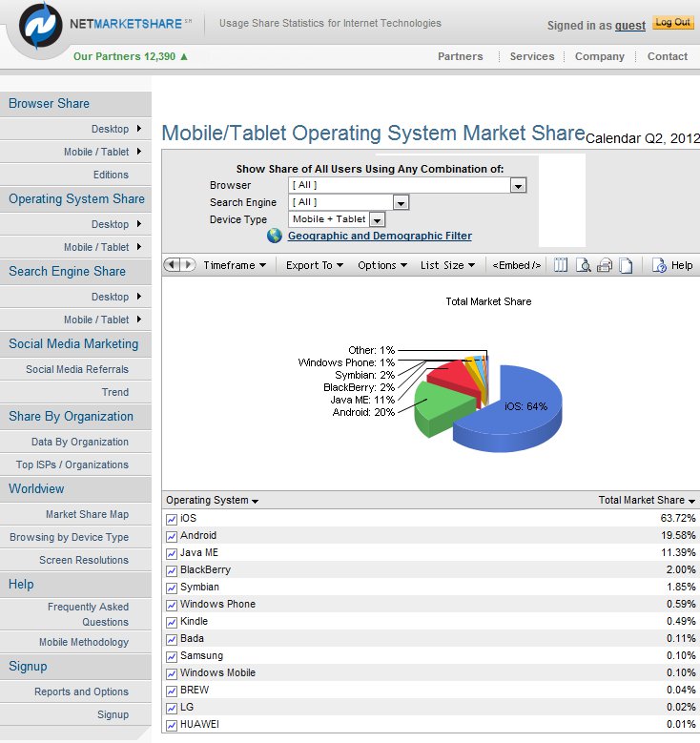Click the green partners trend arrow
This screenshot has width=700, height=743.
click(x=184, y=56)
